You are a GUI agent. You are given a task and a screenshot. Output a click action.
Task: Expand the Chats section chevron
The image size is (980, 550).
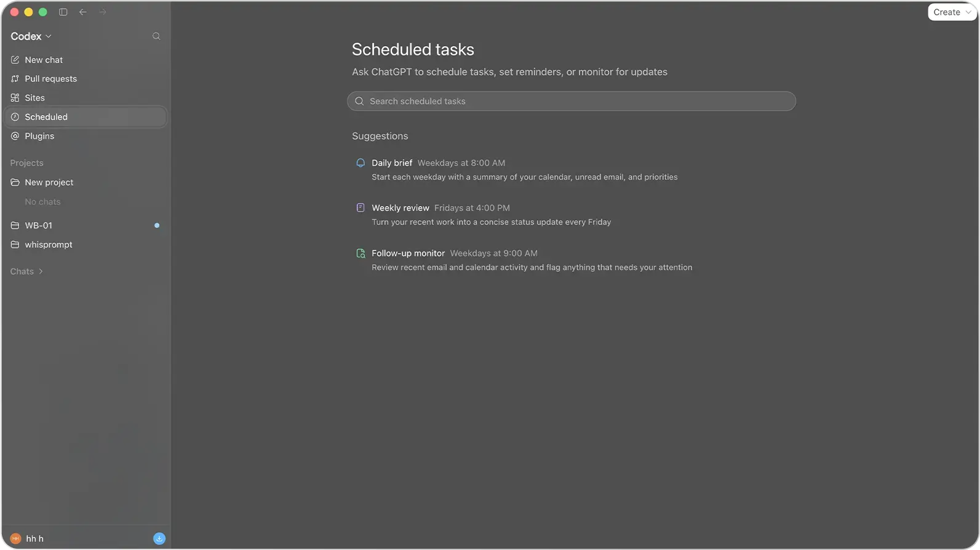41,271
